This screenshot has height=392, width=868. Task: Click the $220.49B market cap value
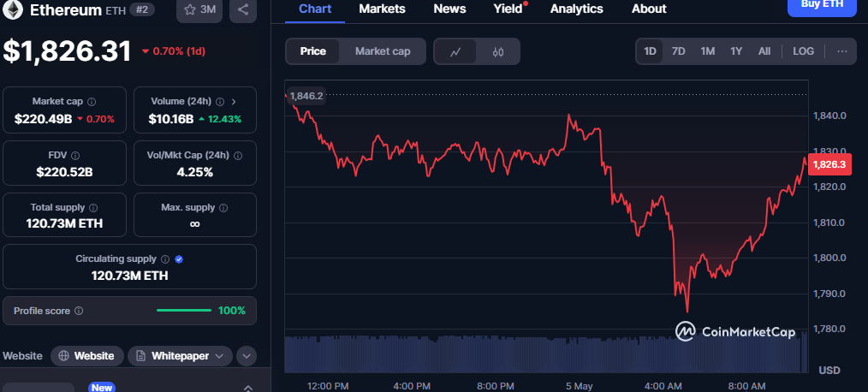point(43,118)
